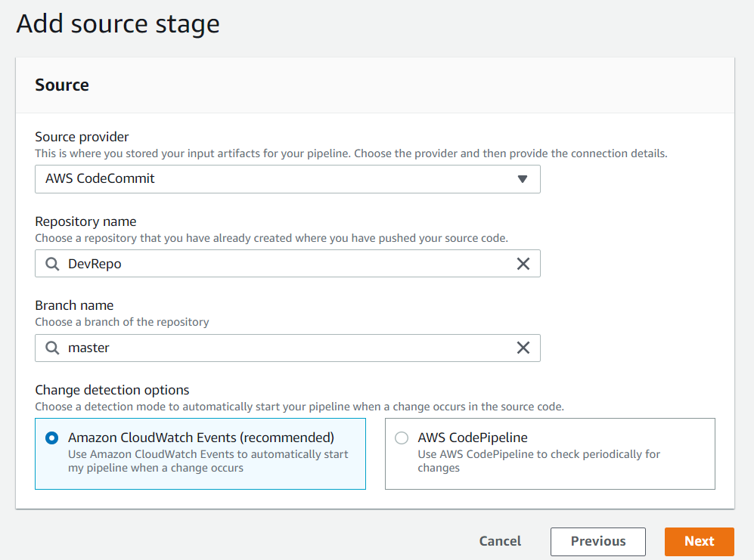The height and width of the screenshot is (560, 754).
Task: Cancel the pipeline creation
Action: coord(500,541)
